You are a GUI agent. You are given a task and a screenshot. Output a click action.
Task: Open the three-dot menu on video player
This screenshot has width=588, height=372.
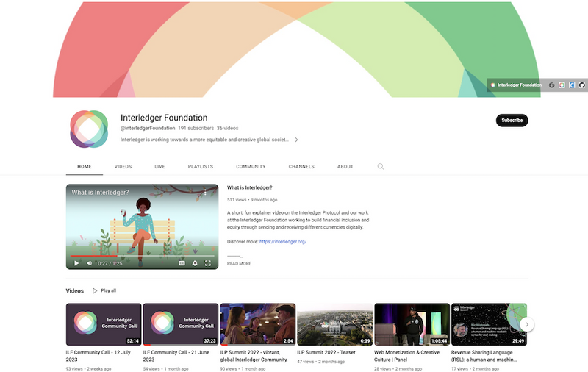pos(205,193)
